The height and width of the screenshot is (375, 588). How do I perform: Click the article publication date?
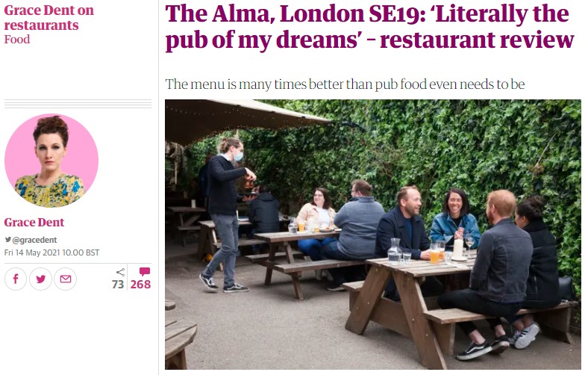[x=51, y=252]
